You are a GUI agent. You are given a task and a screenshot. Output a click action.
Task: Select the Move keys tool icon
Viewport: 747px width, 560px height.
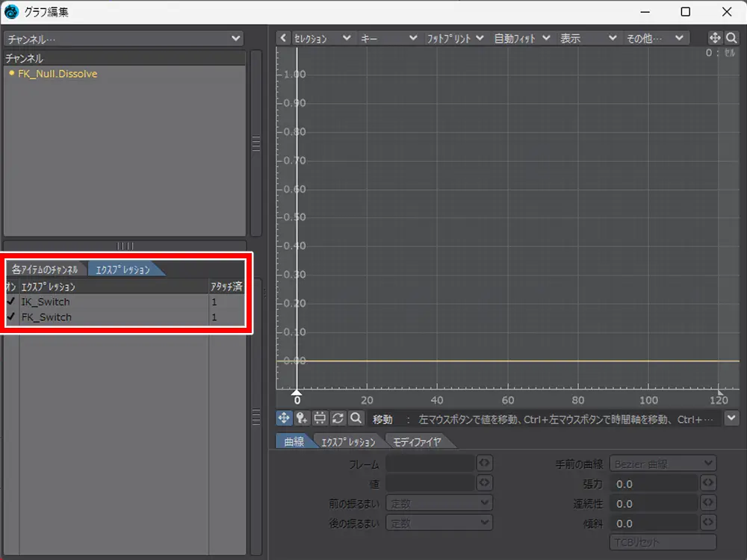click(284, 419)
